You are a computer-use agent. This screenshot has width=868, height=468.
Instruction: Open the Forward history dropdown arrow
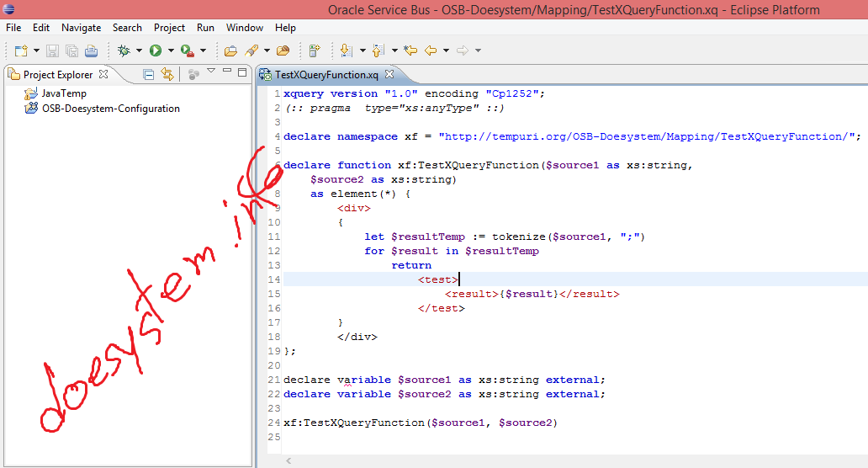(x=479, y=51)
